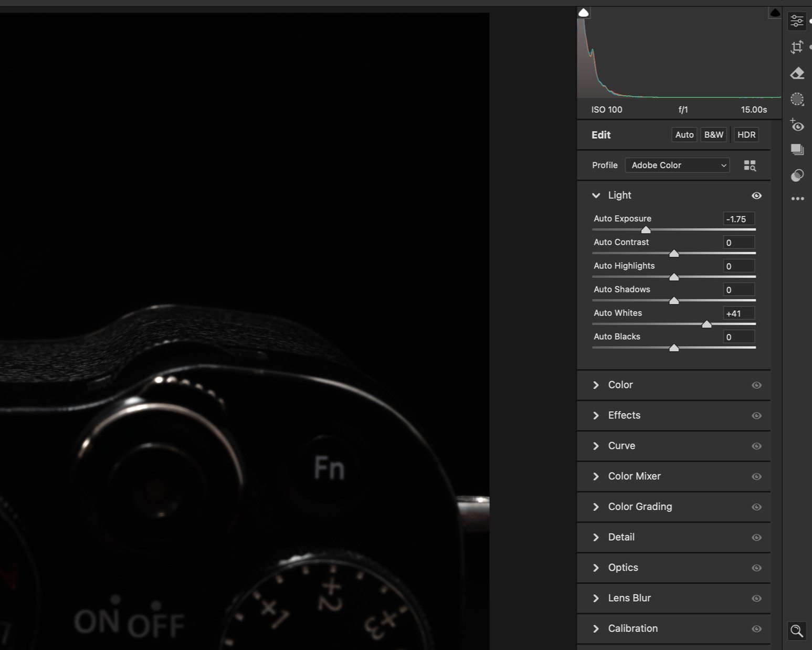The height and width of the screenshot is (650, 812).
Task: Click the Exposure value field -1.75
Action: coord(739,219)
